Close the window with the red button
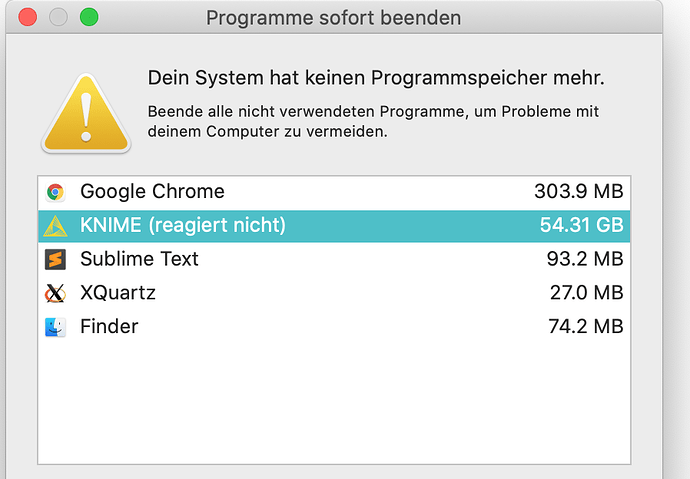 [27, 17]
